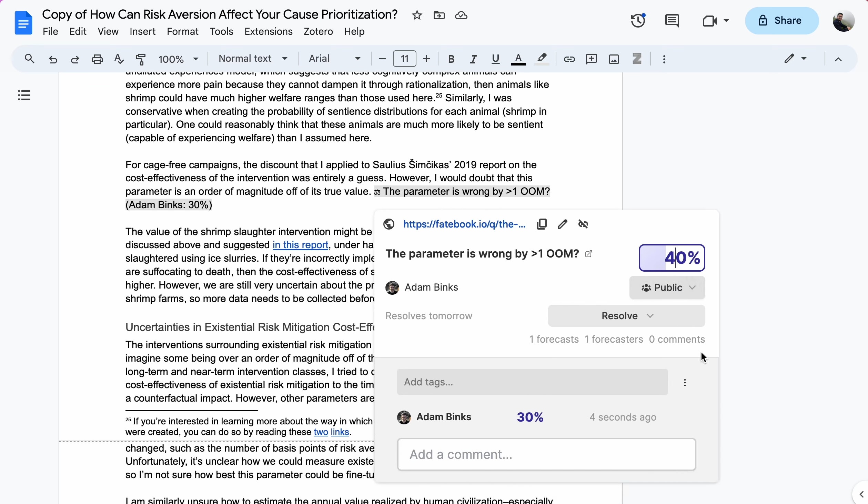Open the zoom level dropdown
The height and width of the screenshot is (504, 868).
click(179, 59)
